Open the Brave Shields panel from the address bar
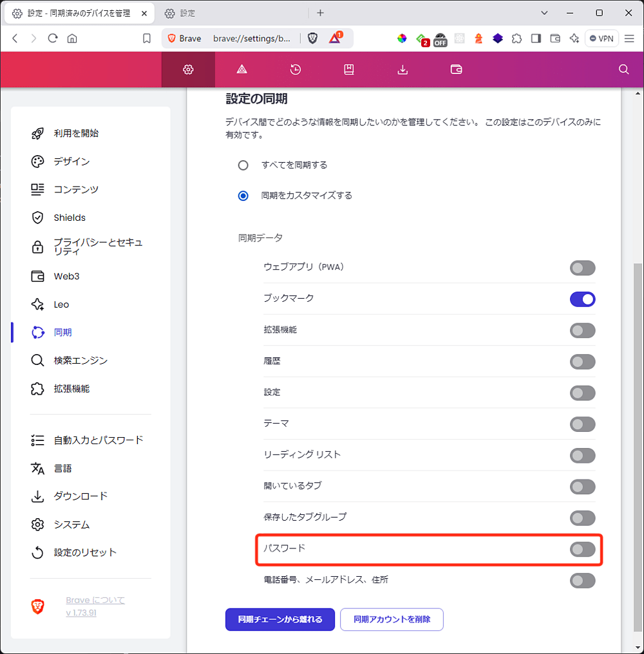 (x=312, y=39)
